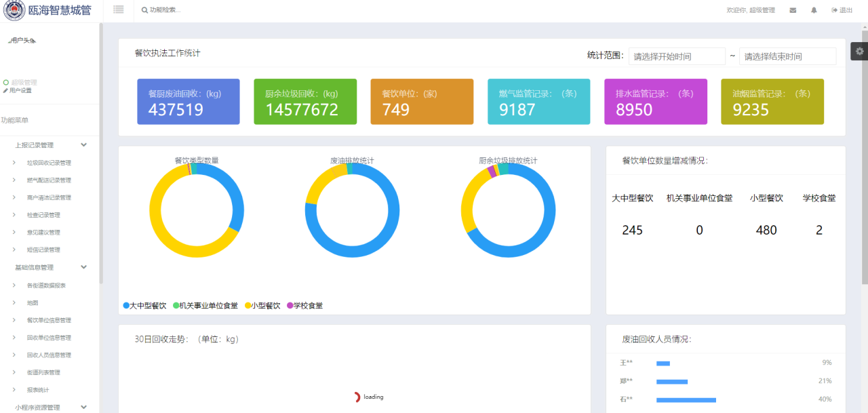Click value 2 under 学校食堂 column

click(x=819, y=231)
